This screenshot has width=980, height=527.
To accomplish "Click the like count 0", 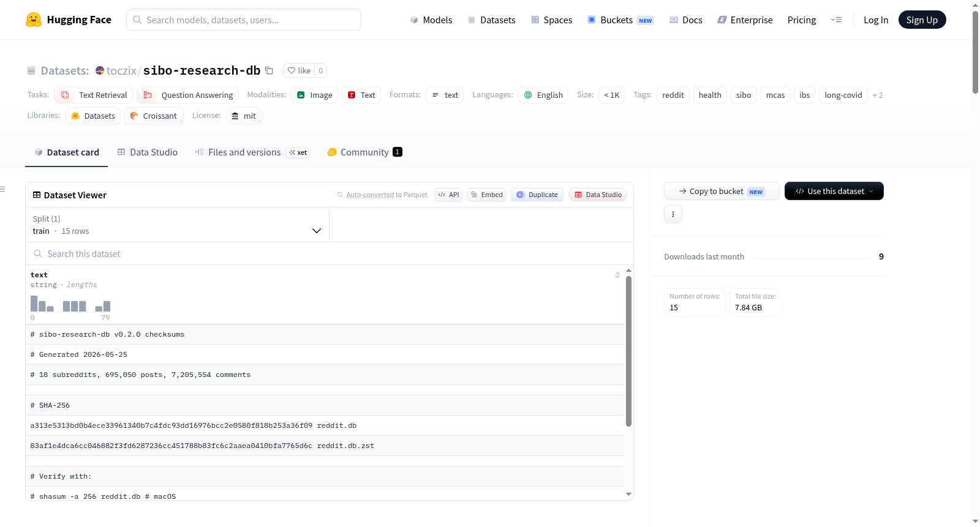I will [x=320, y=70].
